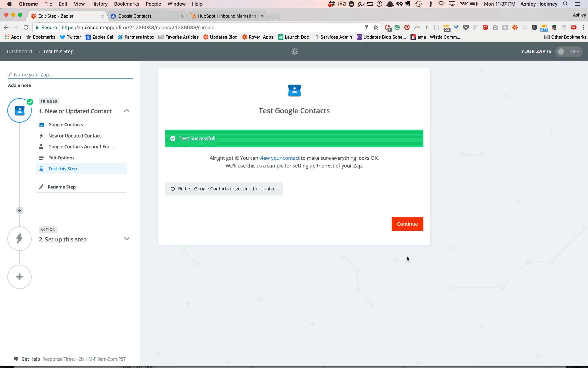588x368 pixels.
Task: Open the History menu in menu bar
Action: click(99, 4)
